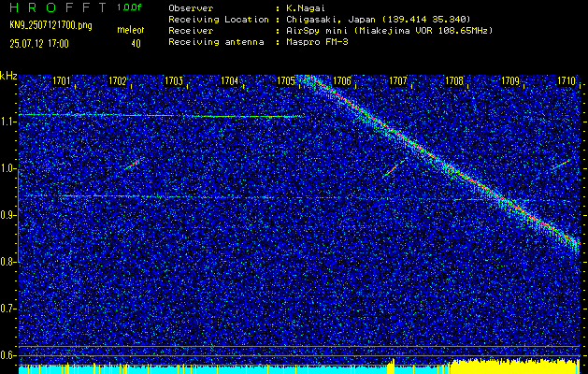Click the 1704 time marker

click(230, 80)
